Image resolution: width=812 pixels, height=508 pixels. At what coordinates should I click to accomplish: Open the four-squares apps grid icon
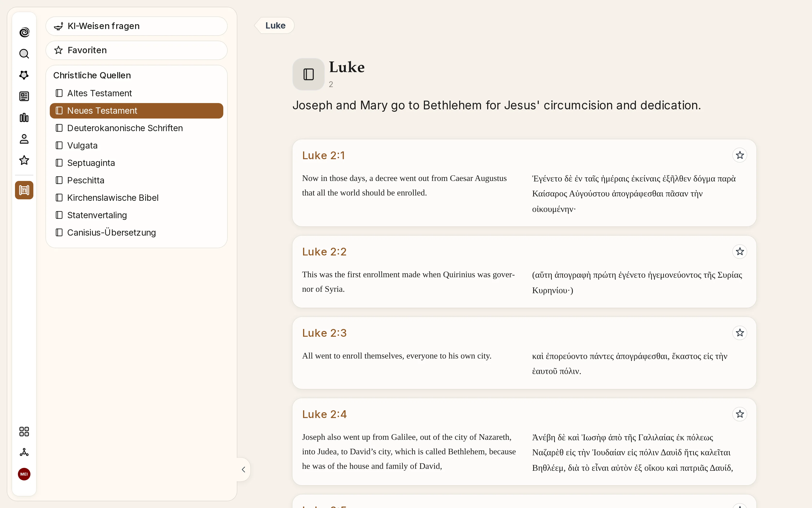coord(24,431)
